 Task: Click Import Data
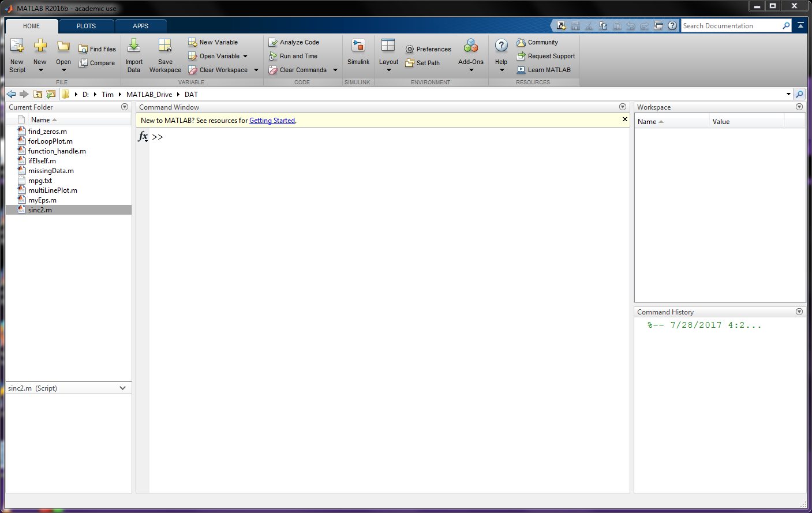[x=134, y=55]
